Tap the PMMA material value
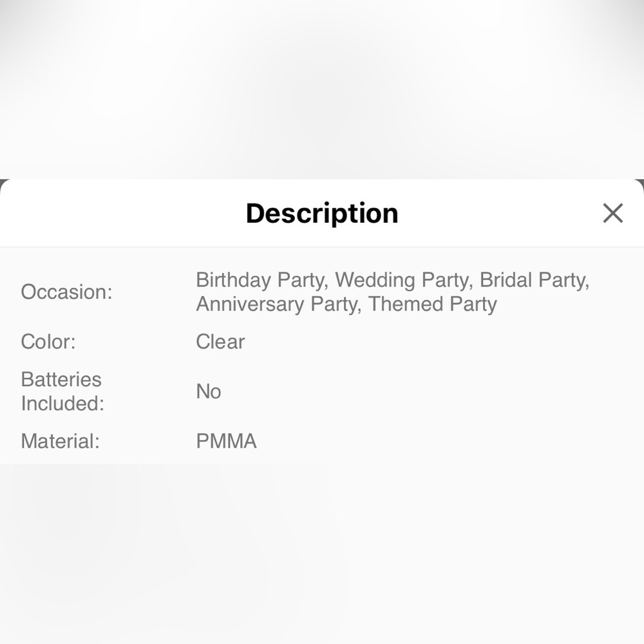This screenshot has height=644, width=644. [226, 441]
